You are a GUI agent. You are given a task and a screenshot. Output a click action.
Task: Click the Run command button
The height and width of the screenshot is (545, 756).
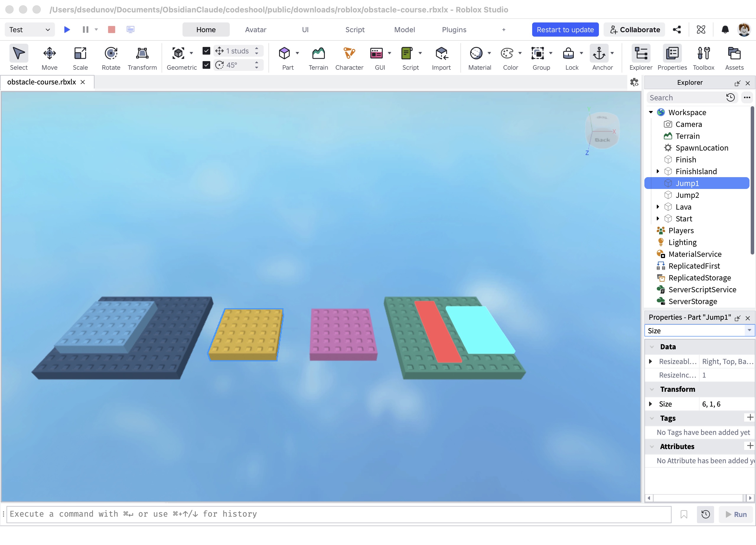coord(736,514)
